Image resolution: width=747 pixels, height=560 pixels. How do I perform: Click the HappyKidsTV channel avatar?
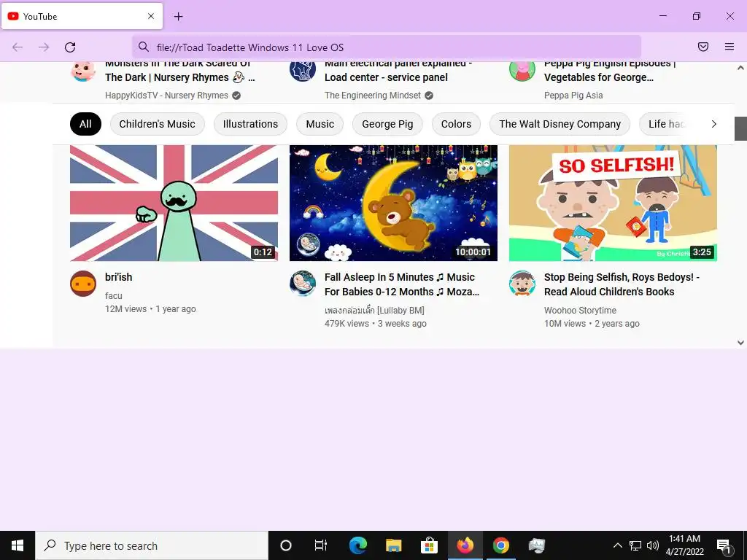[83, 71]
